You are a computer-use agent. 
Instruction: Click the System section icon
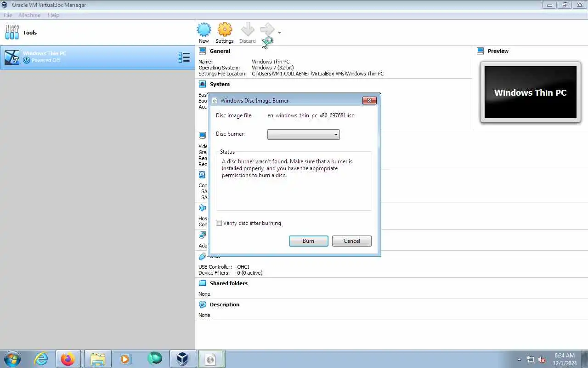pos(202,84)
